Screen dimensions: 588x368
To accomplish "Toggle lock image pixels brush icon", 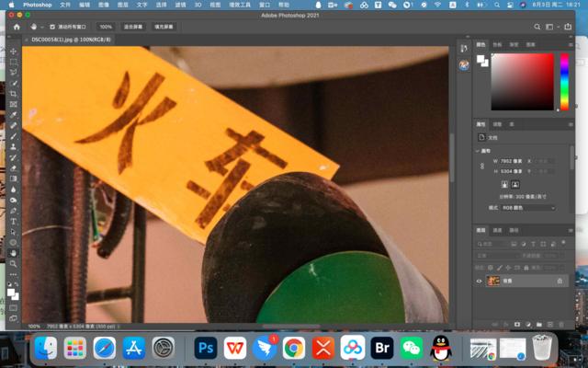I will (x=499, y=268).
